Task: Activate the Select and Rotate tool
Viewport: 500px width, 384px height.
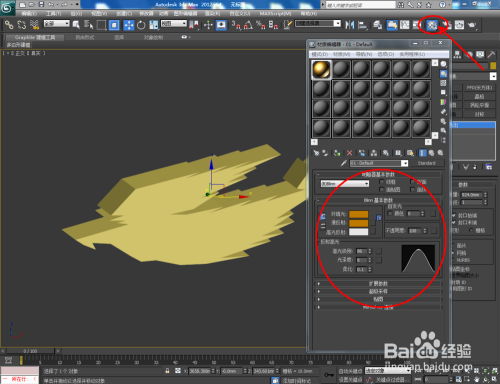Action: [141, 25]
